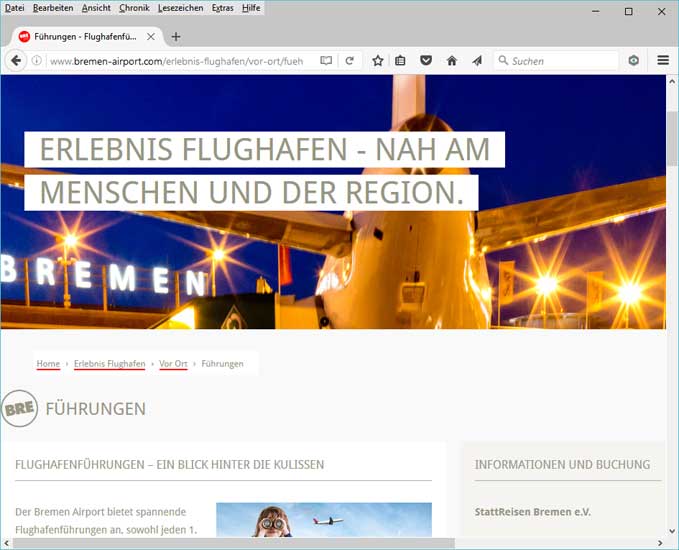Click the child with binoculars image
Image resolution: width=679 pixels, height=550 pixels.
[x=324, y=520]
